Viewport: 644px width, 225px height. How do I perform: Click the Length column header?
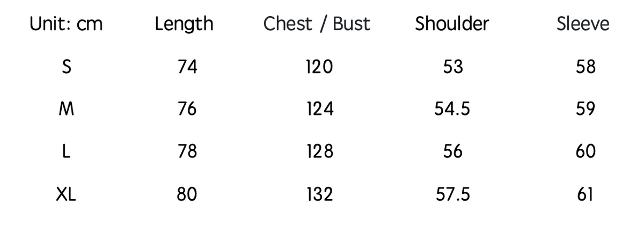click(184, 25)
